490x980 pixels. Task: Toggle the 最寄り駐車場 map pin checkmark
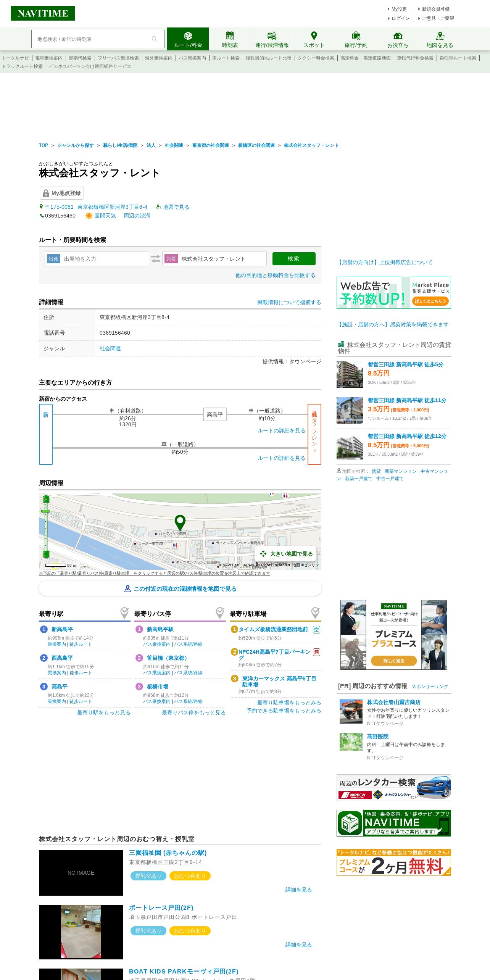[315, 613]
